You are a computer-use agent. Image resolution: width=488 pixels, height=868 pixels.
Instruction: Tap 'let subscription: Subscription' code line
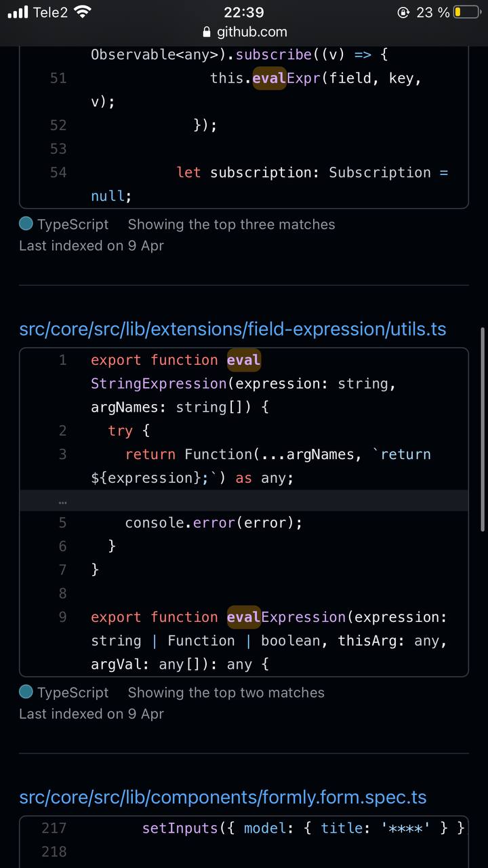pos(312,172)
